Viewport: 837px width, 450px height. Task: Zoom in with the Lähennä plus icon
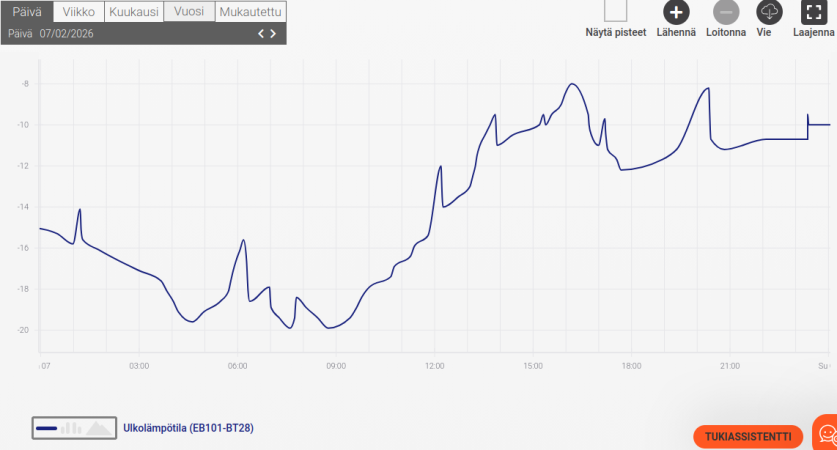[x=676, y=12]
